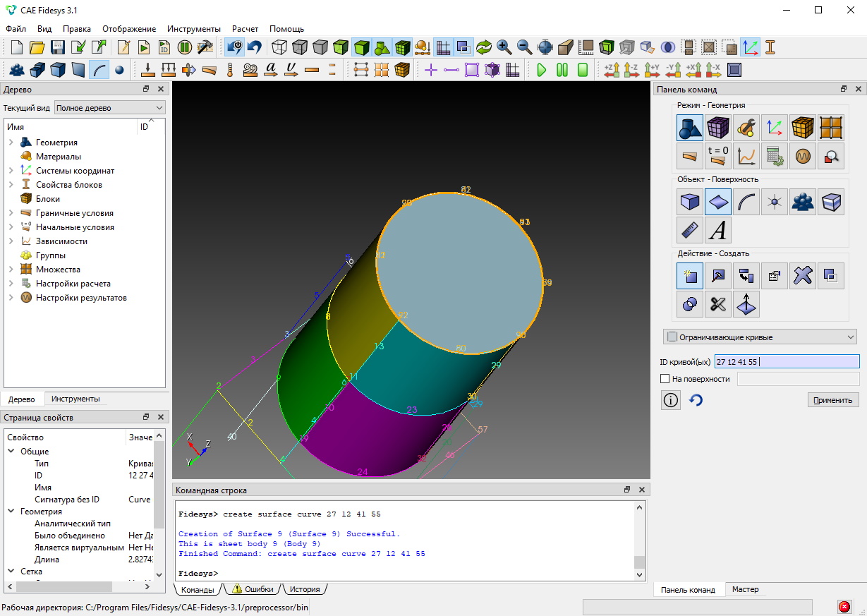
Task: Expand the Свойства блоков tree node
Action: [11, 185]
